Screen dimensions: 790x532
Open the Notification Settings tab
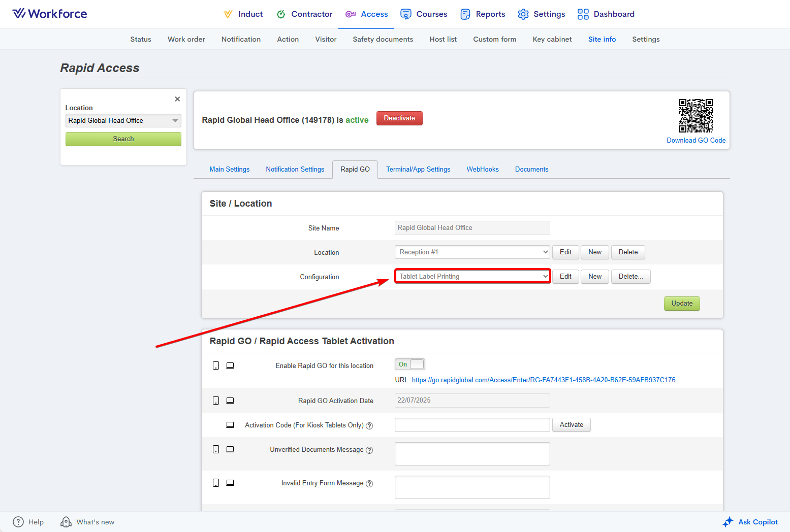295,170
